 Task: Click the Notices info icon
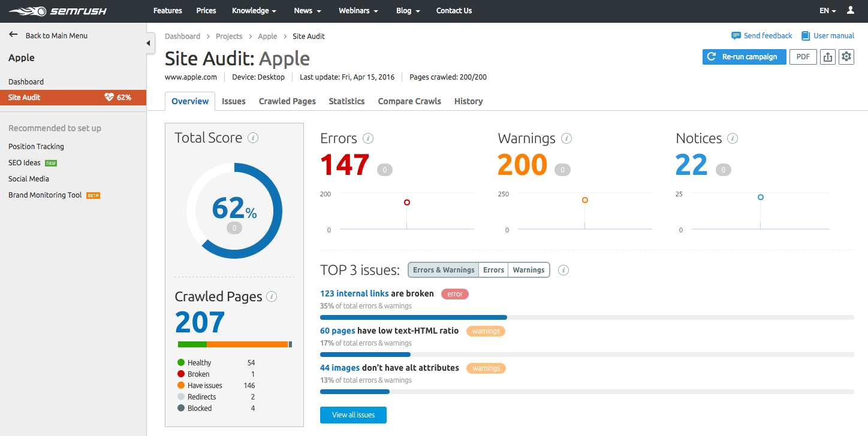click(733, 138)
